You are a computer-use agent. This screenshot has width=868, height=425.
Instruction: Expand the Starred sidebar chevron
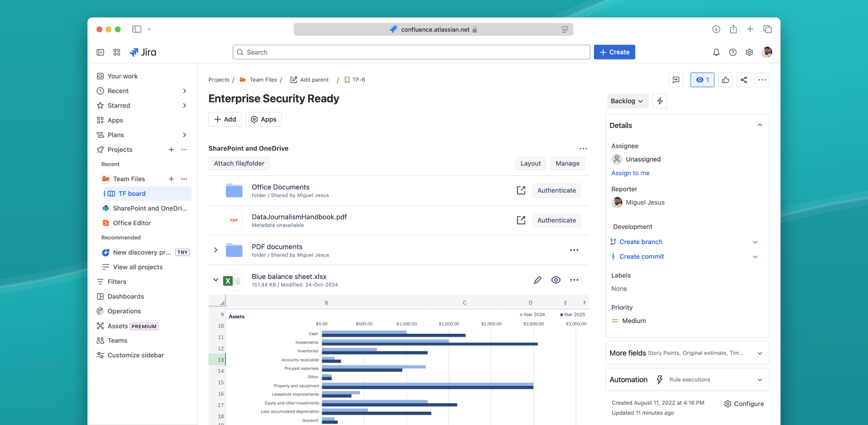pyautogui.click(x=184, y=106)
